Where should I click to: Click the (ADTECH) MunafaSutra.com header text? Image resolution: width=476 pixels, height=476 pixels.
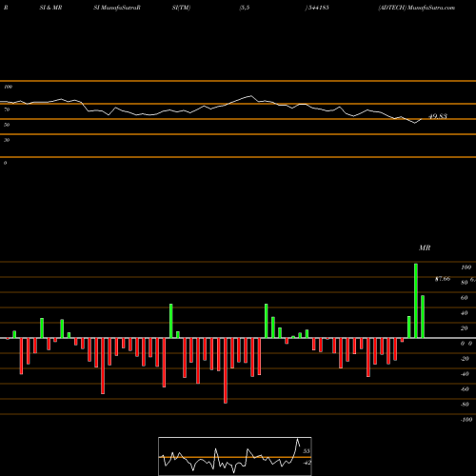[417, 8]
